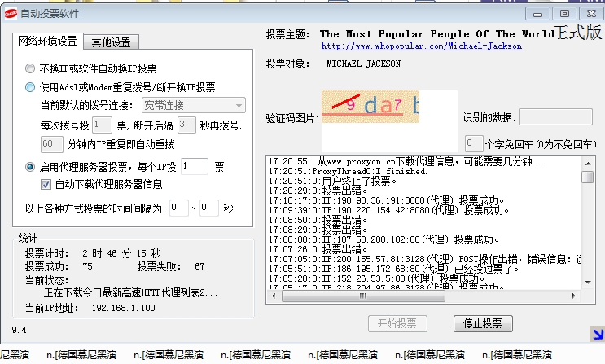Click the log's horizontal scroll left arrow
The height and width of the screenshot is (364, 605).
pyautogui.click(x=274, y=296)
